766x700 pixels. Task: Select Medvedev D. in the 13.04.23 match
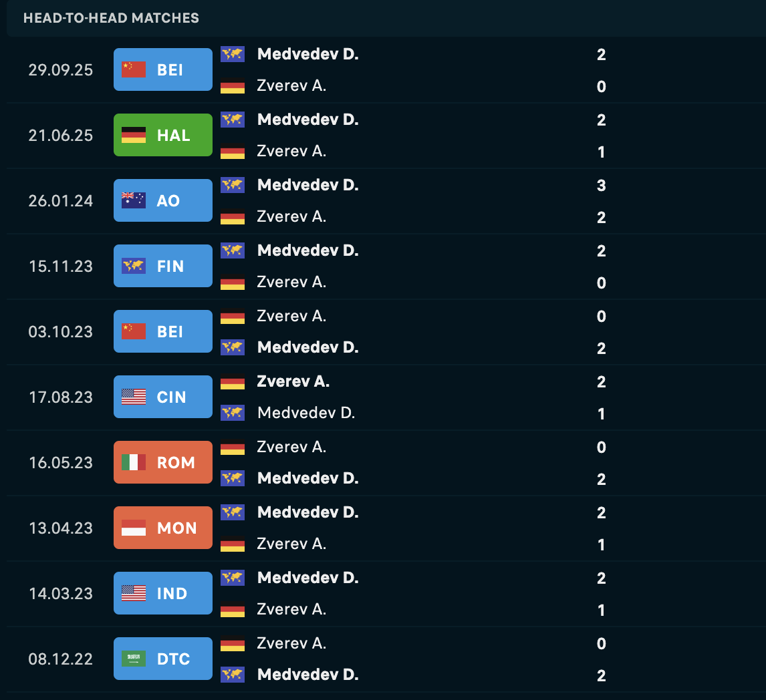(307, 512)
